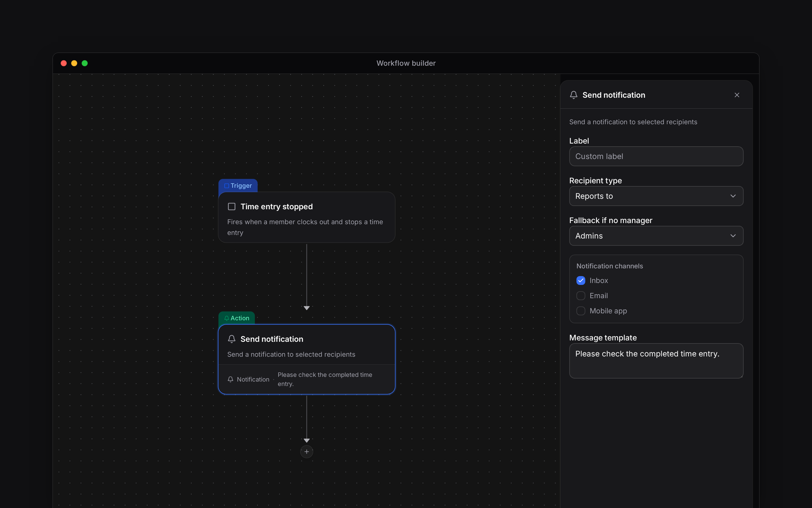Click the Email label text
812x508 pixels.
[599, 296]
